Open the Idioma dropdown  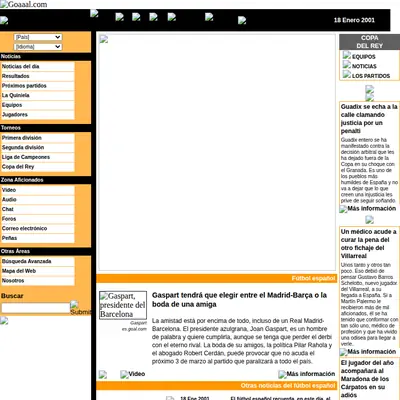pos(38,47)
